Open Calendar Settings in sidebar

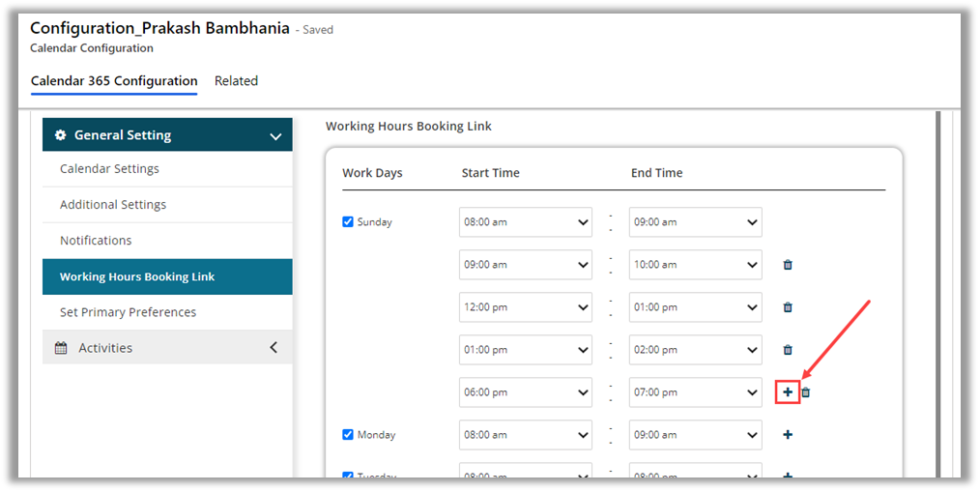click(x=109, y=169)
